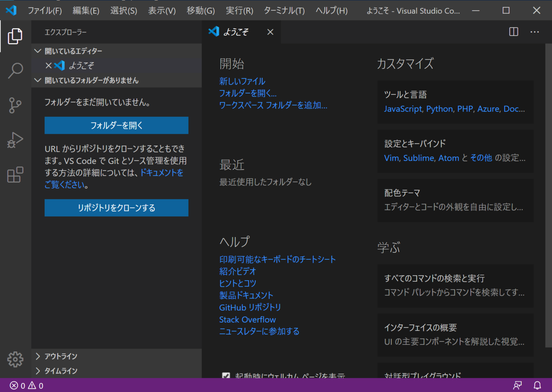
Task: Click ワークスペース フォルダーを追加... link
Action: [273, 105]
